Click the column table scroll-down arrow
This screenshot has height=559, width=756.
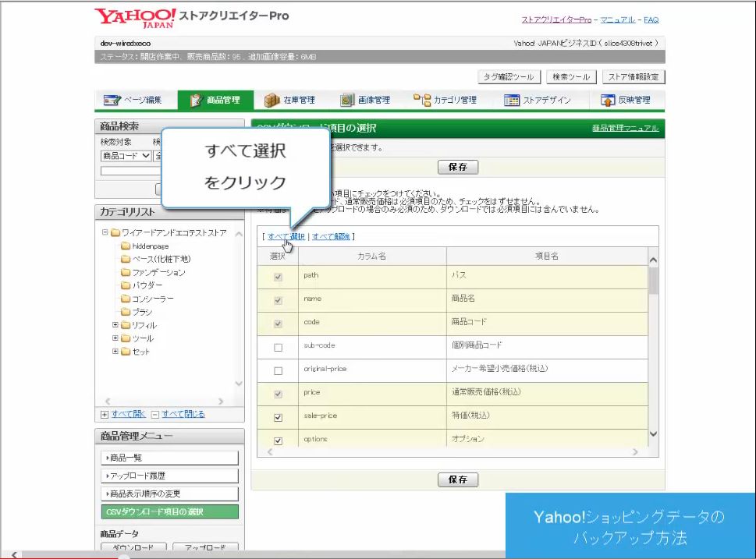tap(653, 433)
